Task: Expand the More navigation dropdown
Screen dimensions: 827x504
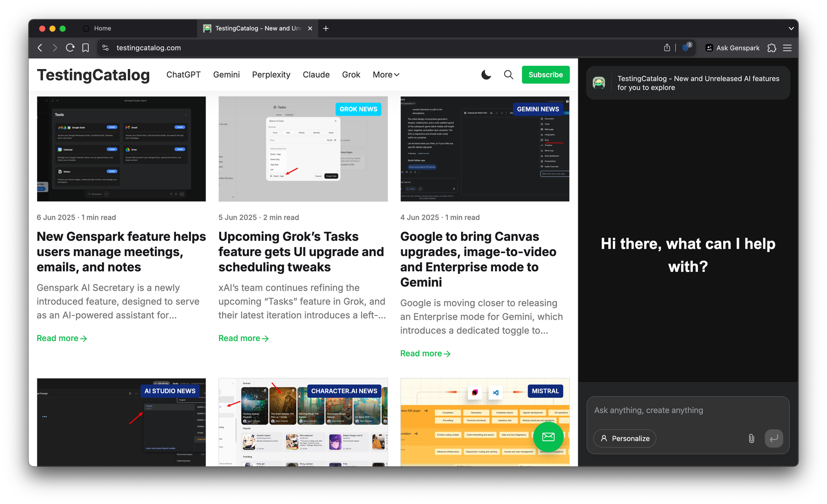Action: [x=385, y=75]
